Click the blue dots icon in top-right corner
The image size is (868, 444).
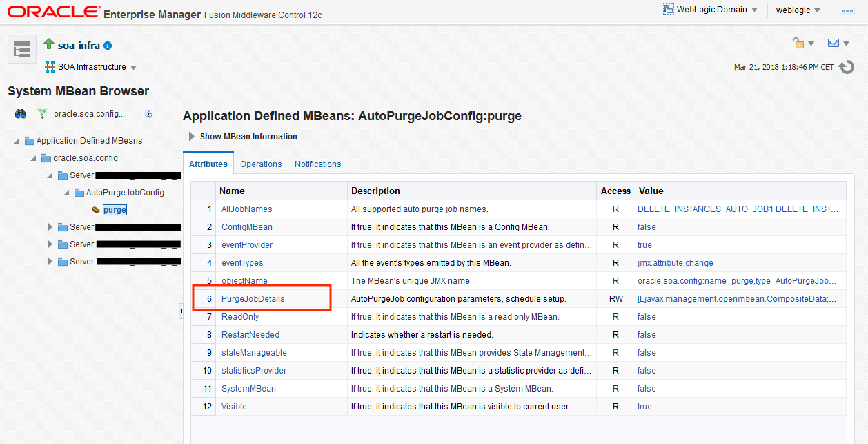(847, 10)
